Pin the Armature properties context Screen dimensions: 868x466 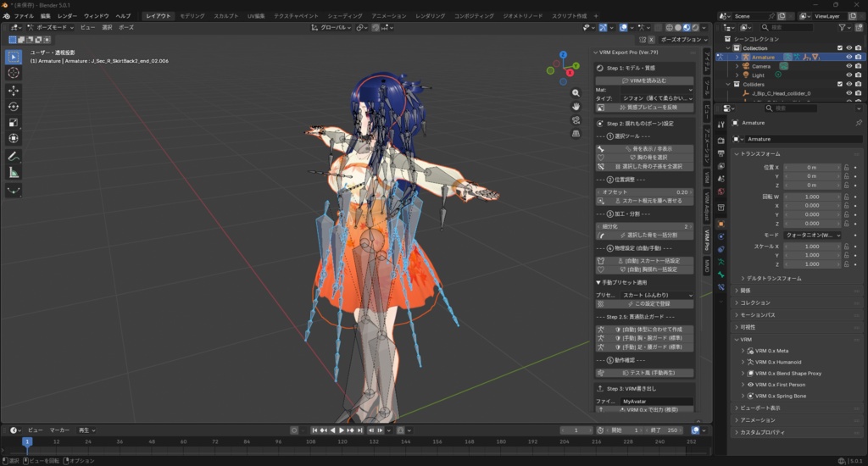(859, 123)
